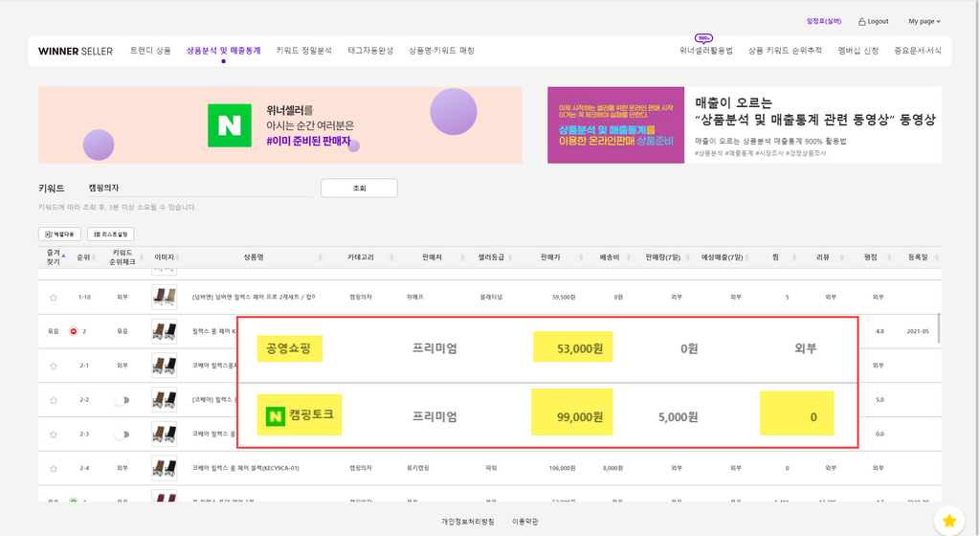Favorite the 2-3 row with its star
Viewport: 980px width, 536px height.
tap(54, 435)
